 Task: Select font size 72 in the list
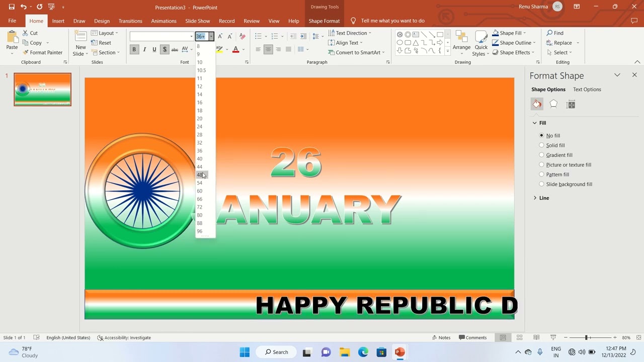point(200,207)
